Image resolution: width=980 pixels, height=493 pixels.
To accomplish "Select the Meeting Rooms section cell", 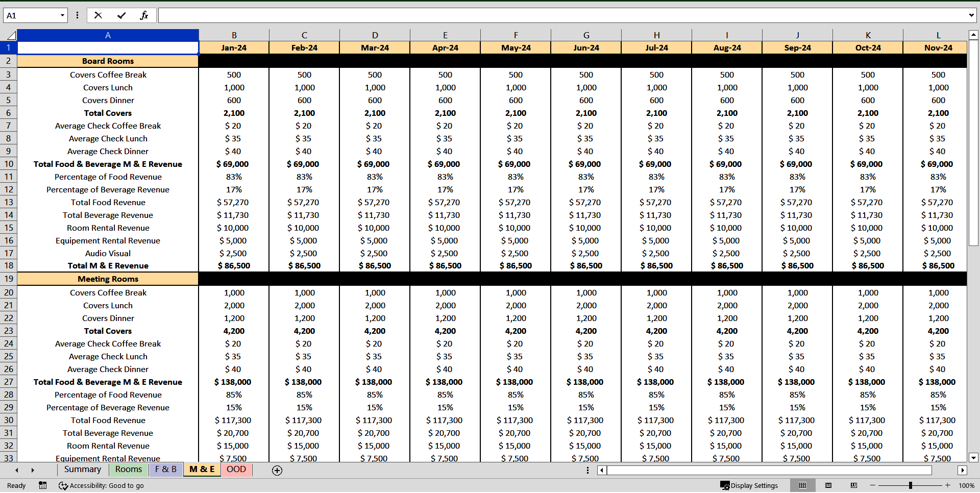I will click(x=108, y=279).
